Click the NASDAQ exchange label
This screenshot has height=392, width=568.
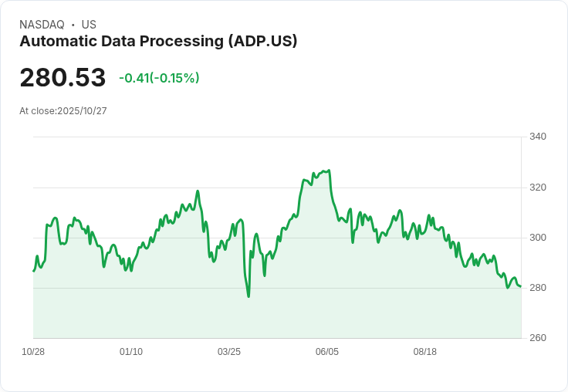(42, 25)
